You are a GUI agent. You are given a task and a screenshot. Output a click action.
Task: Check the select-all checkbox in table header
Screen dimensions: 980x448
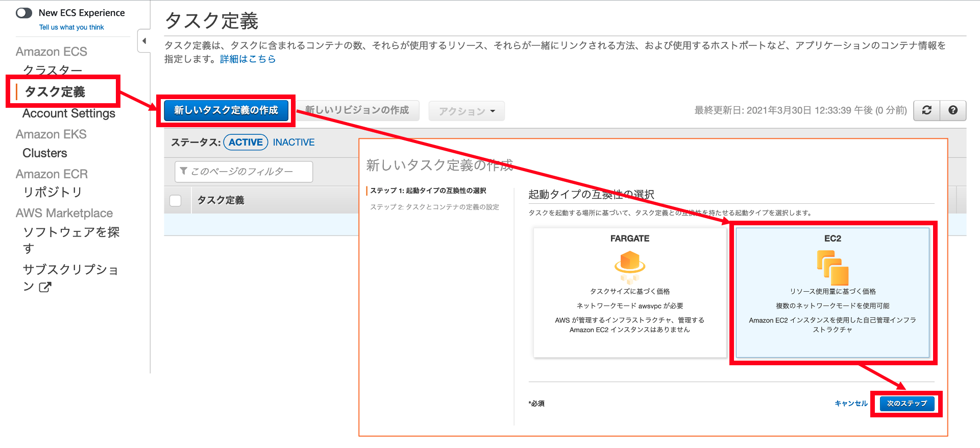pyautogui.click(x=176, y=200)
